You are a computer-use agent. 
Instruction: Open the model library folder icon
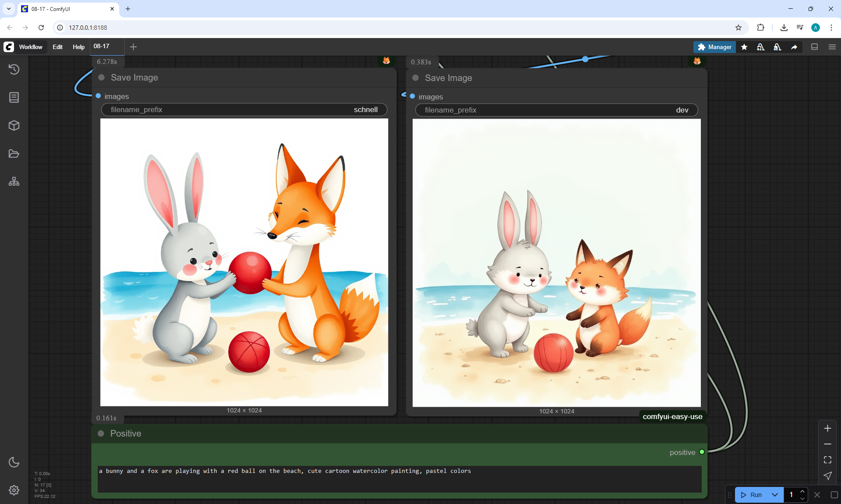pos(14,154)
